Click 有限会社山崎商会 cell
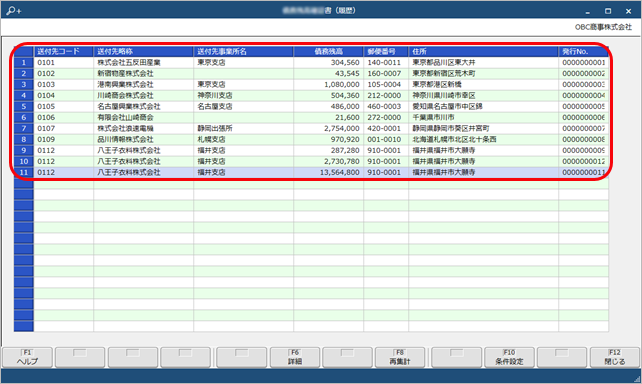The height and width of the screenshot is (384, 642). (143, 117)
